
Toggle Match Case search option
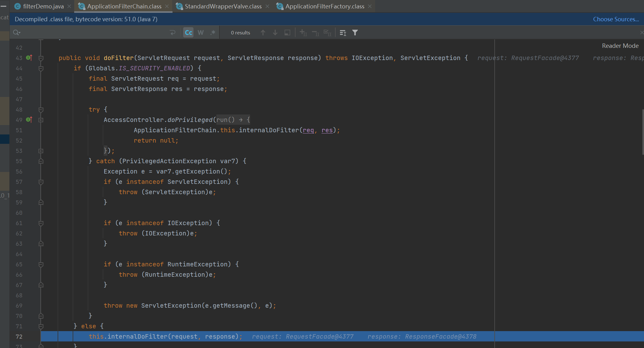coord(188,33)
